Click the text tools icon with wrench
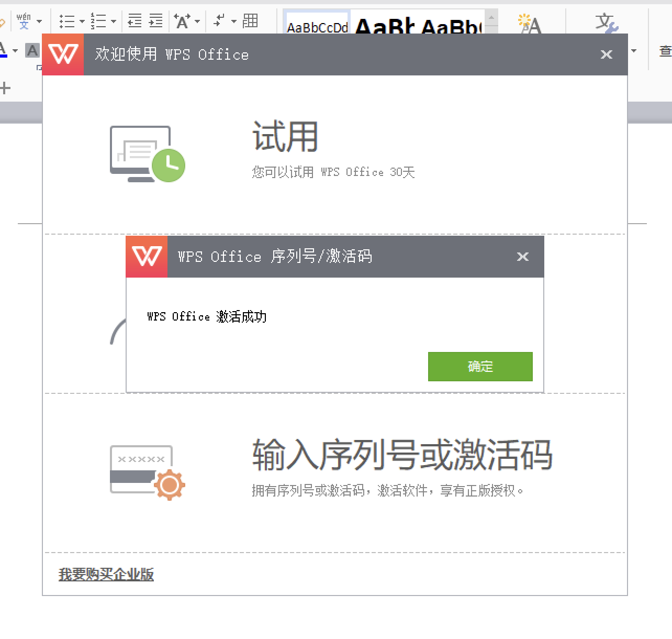672x639 pixels. pos(606,23)
